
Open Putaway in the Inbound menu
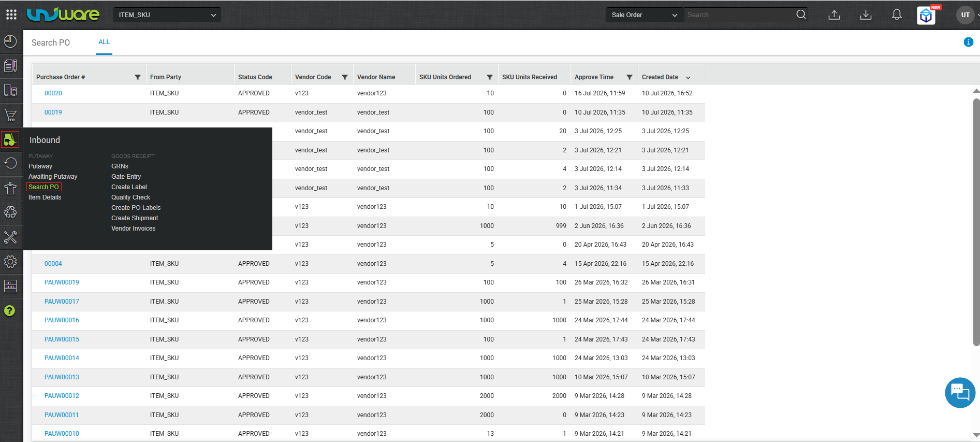[40, 166]
